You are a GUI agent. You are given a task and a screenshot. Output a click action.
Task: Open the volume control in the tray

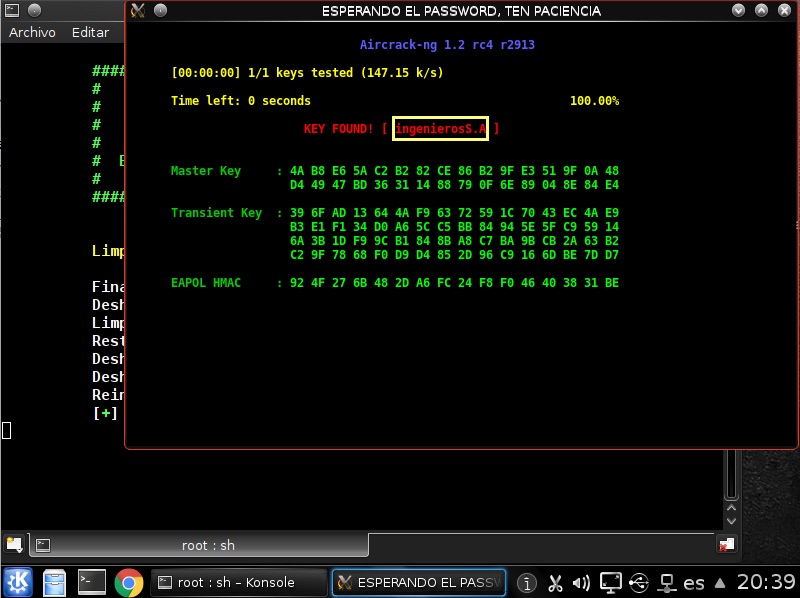[581, 582]
